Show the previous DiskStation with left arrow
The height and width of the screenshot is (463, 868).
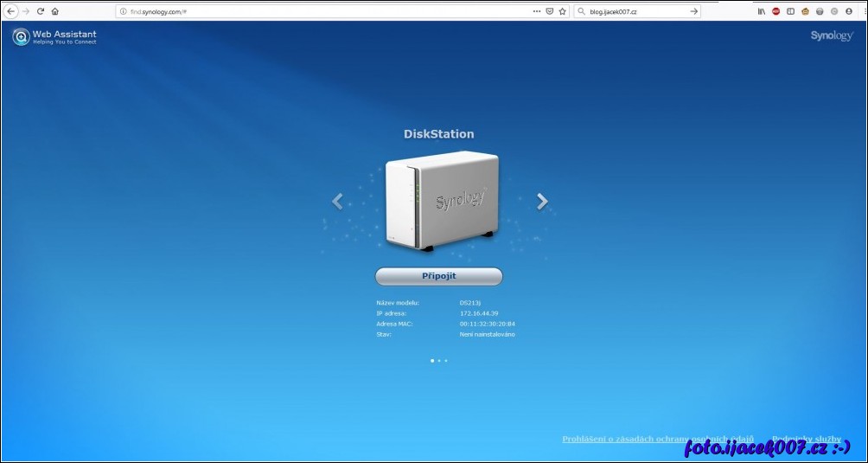click(x=337, y=202)
